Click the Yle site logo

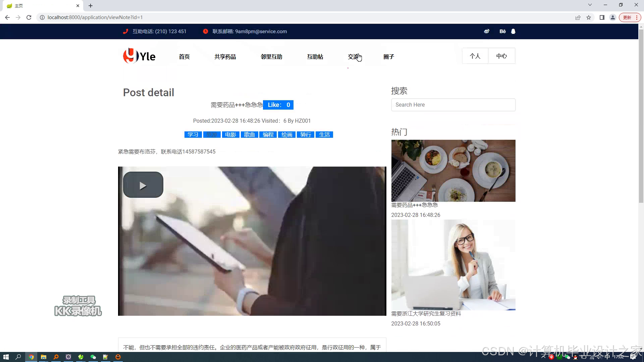coord(139,56)
